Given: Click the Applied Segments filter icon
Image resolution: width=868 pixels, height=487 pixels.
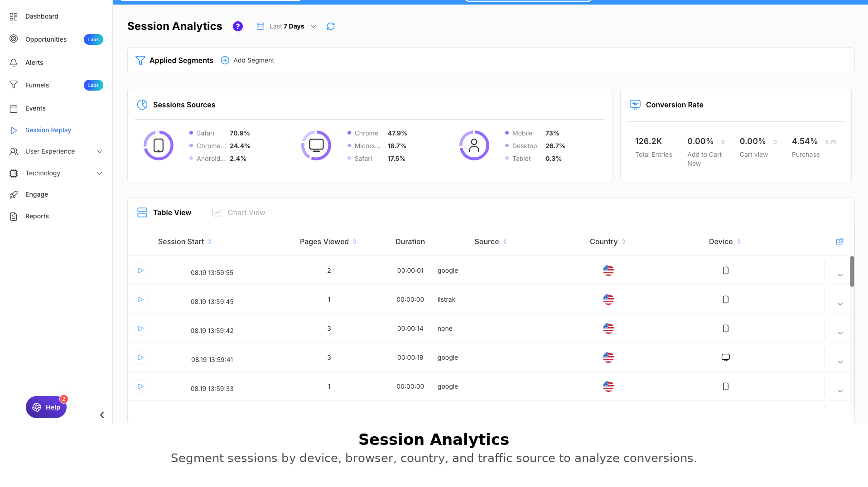Looking at the screenshot, I should coord(140,60).
